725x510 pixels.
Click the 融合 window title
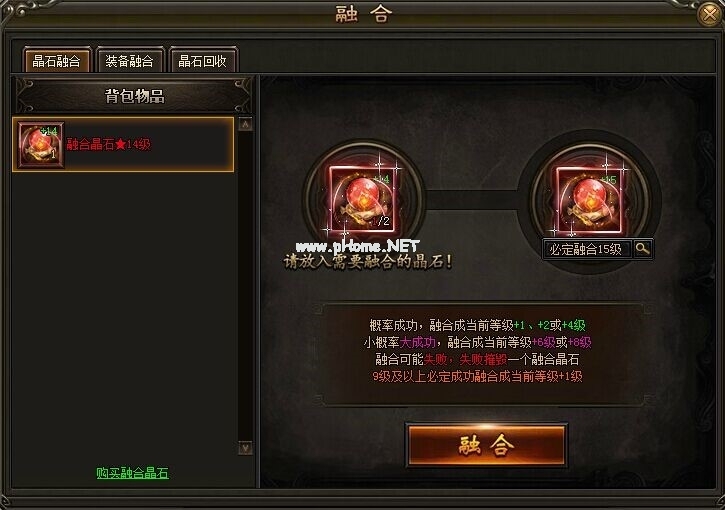(363, 14)
